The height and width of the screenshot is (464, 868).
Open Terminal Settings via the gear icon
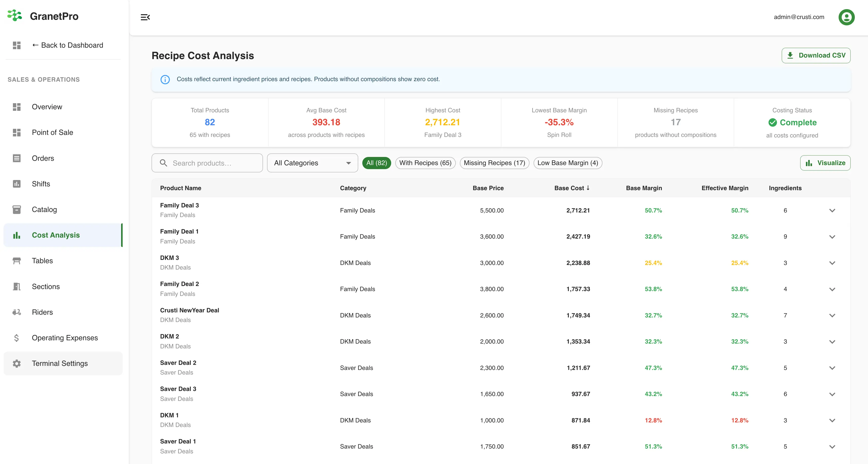coord(17,364)
